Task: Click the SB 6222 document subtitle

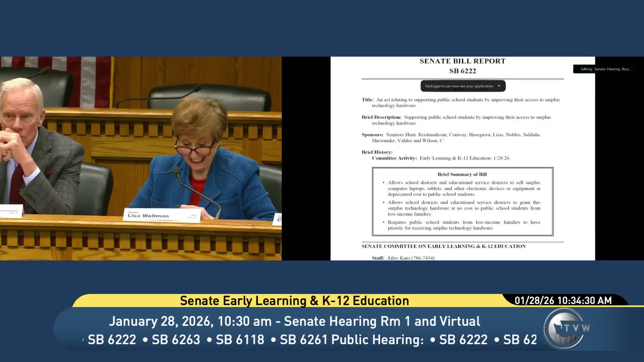Action: pyautogui.click(x=463, y=71)
